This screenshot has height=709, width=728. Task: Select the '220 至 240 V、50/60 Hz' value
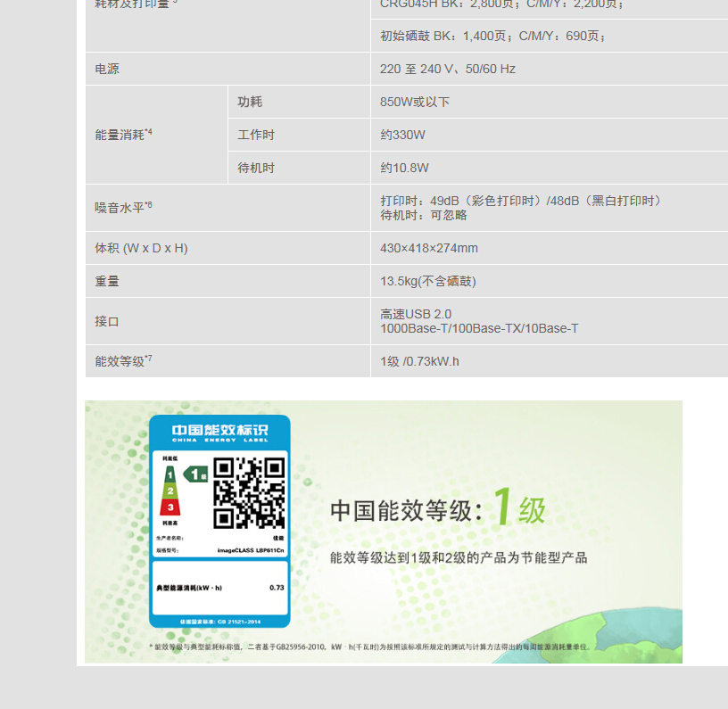point(448,69)
